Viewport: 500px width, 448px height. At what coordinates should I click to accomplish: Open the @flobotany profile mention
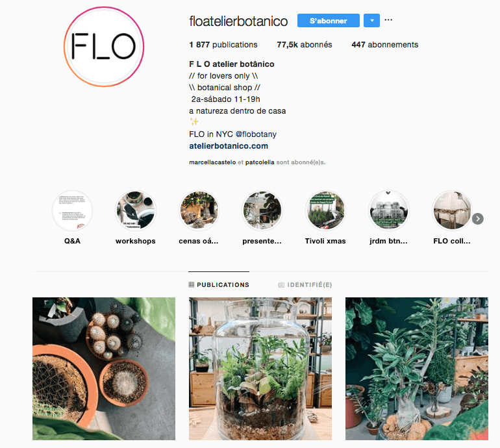pos(256,134)
